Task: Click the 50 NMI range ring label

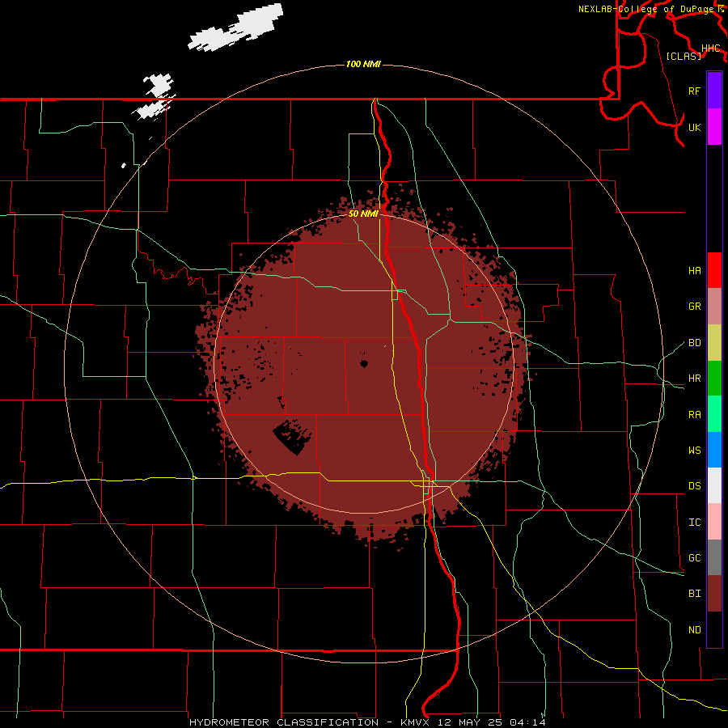Action: (363, 214)
